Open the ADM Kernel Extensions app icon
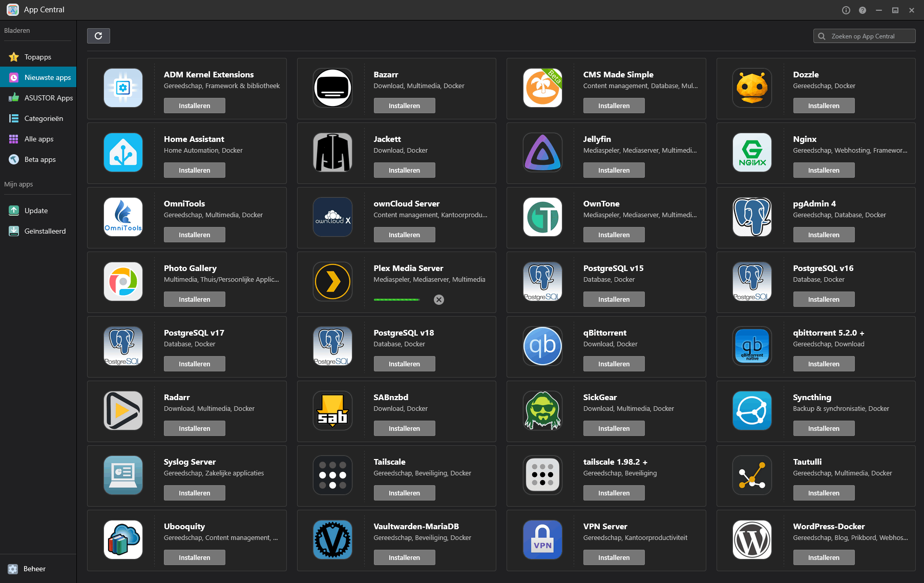 tap(123, 88)
